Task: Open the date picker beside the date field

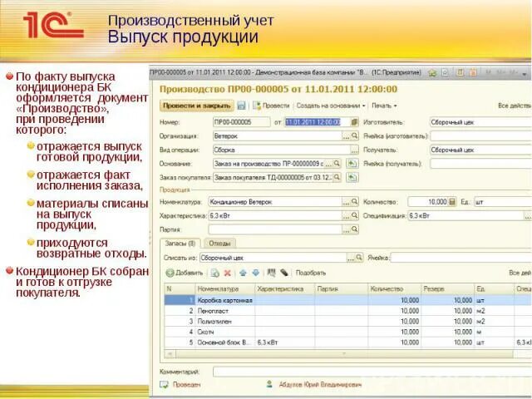Action: click(x=354, y=122)
